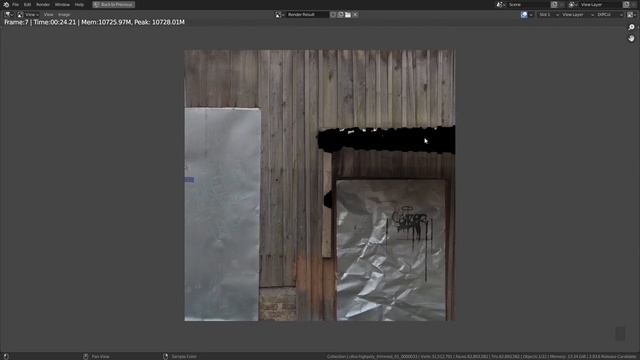Image resolution: width=640 pixels, height=360 pixels.
Task: Click the top-bar View Layer name field
Action: (x=600, y=4)
